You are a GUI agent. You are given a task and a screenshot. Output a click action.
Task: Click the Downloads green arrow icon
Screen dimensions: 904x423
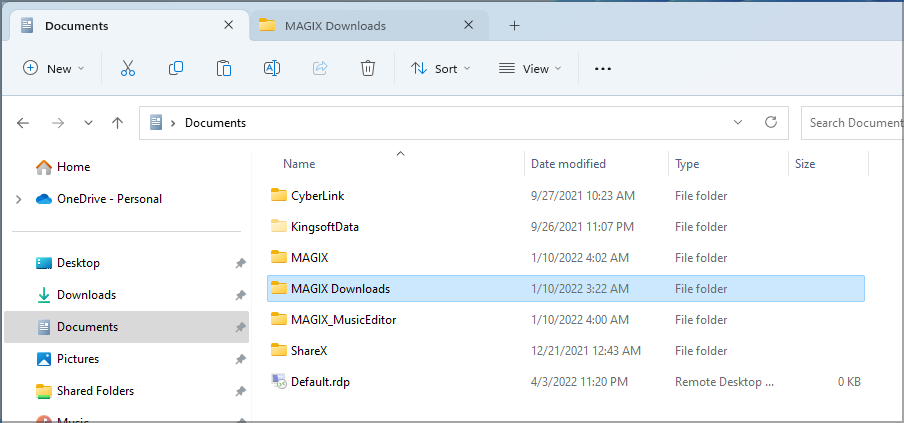coord(44,295)
